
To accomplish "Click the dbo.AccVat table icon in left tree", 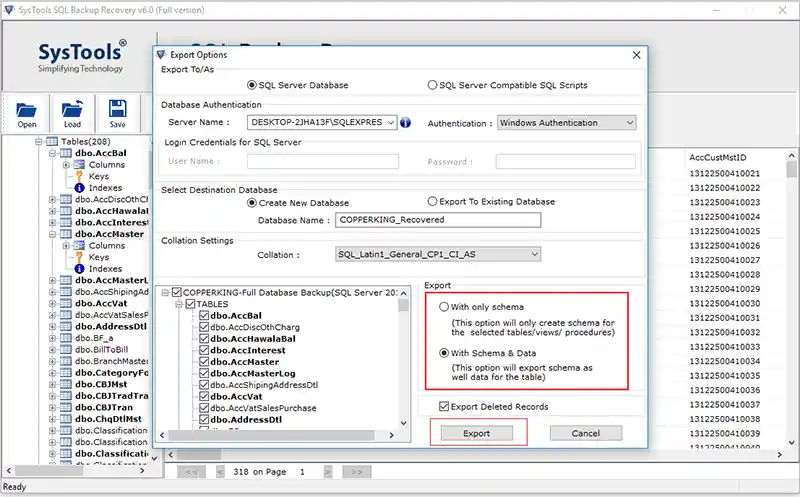I will (66, 303).
